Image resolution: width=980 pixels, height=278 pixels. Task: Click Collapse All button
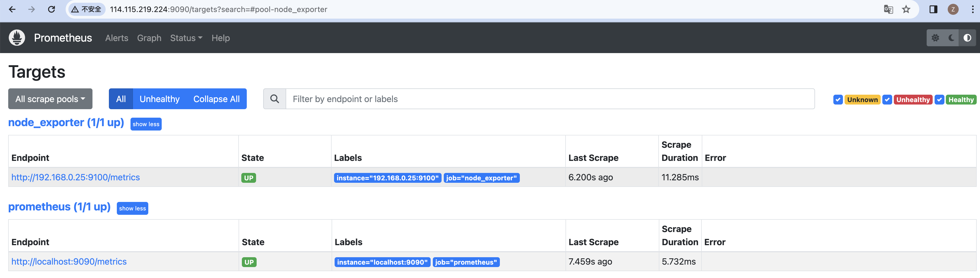pyautogui.click(x=216, y=99)
